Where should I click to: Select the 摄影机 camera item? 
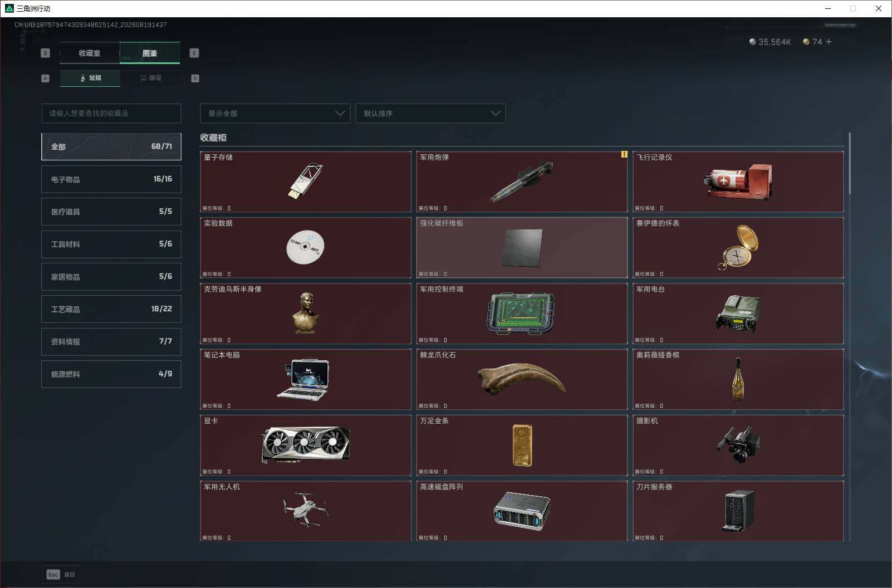(738, 445)
